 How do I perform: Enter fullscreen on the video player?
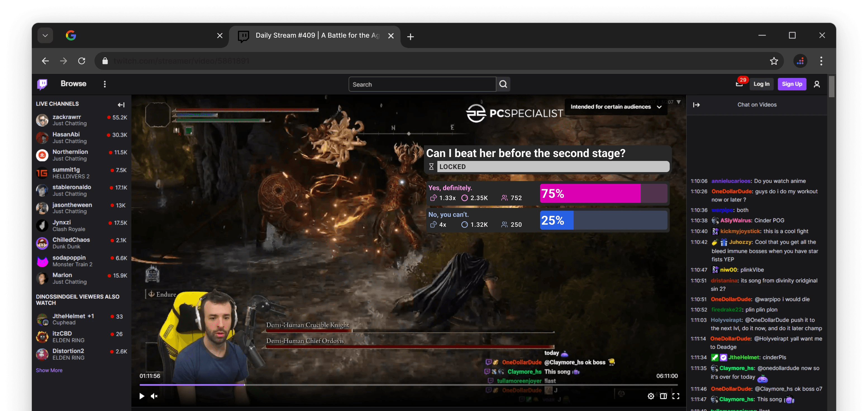[x=676, y=396]
